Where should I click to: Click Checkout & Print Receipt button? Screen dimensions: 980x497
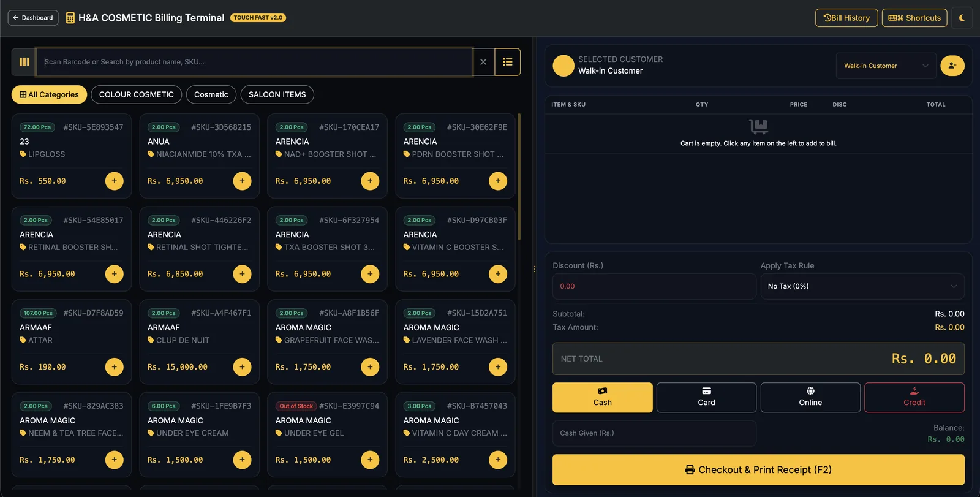pos(758,470)
